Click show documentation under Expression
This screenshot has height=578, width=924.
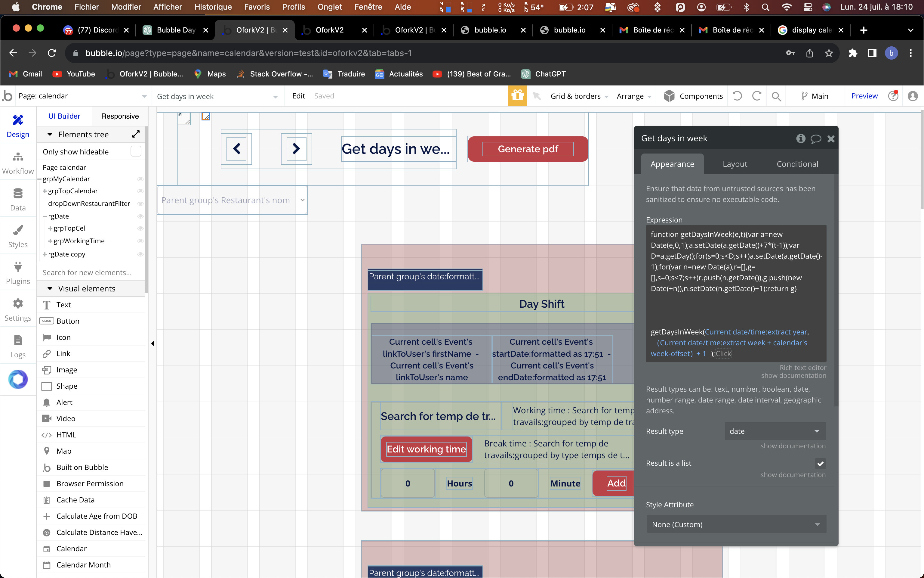tap(793, 375)
